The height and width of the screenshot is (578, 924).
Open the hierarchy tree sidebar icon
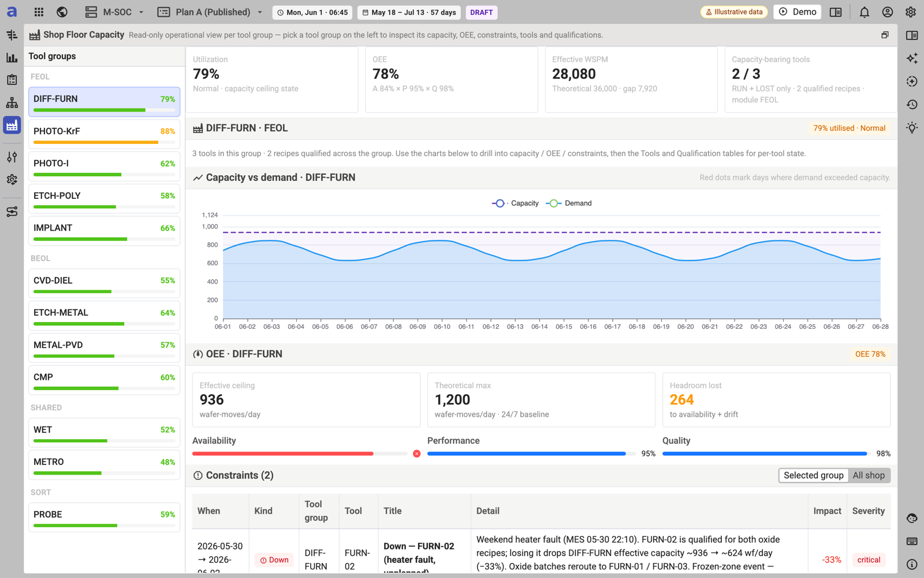[x=12, y=103]
